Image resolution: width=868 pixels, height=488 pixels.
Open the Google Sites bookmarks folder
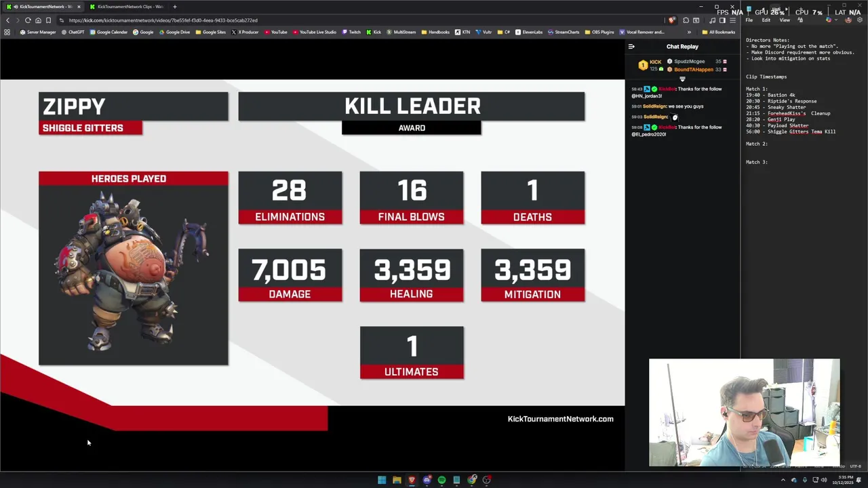pos(211,32)
